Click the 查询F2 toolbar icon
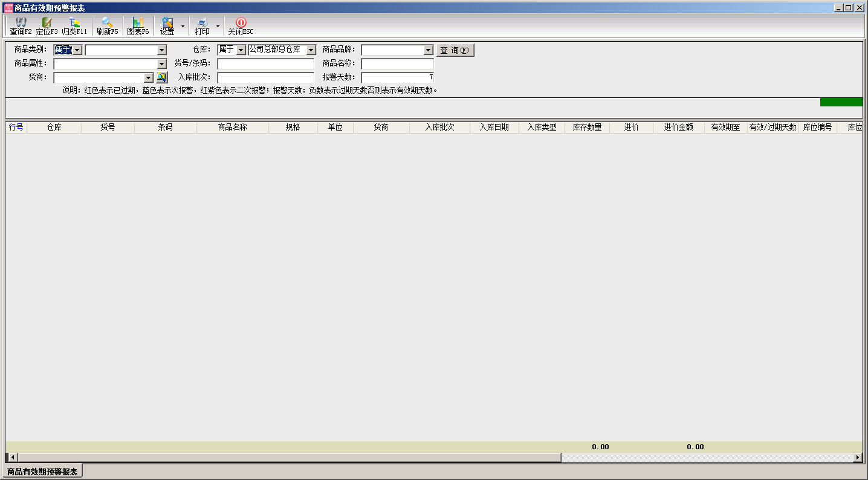 click(x=21, y=26)
